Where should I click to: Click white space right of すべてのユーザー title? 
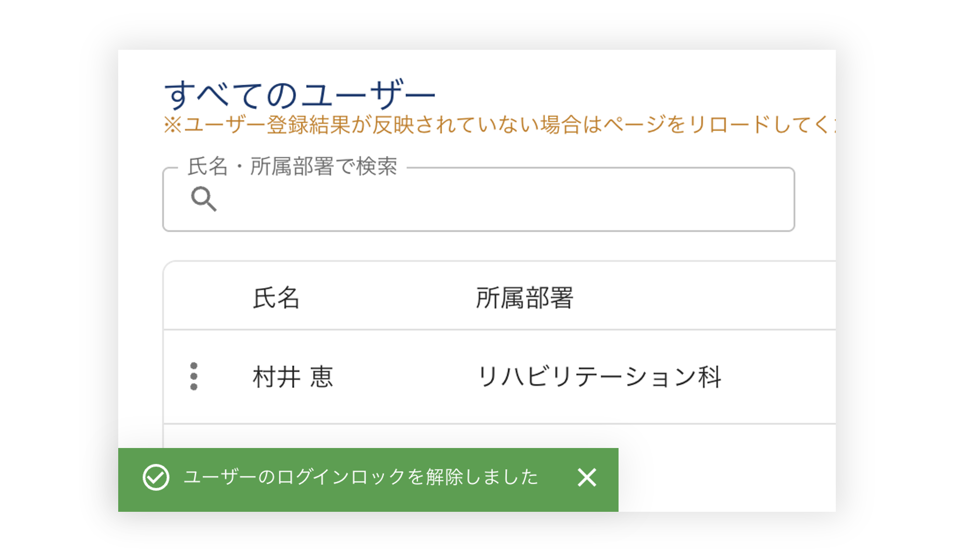point(622,93)
